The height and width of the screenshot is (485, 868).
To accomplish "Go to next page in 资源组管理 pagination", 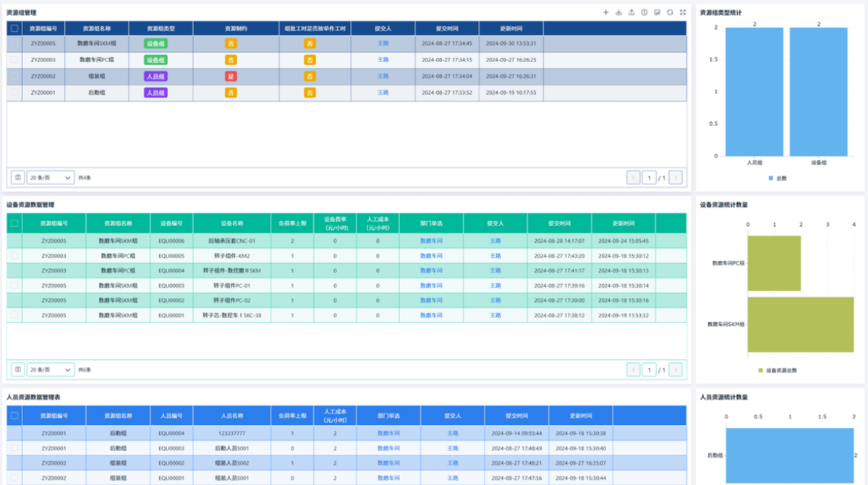I will coord(676,177).
